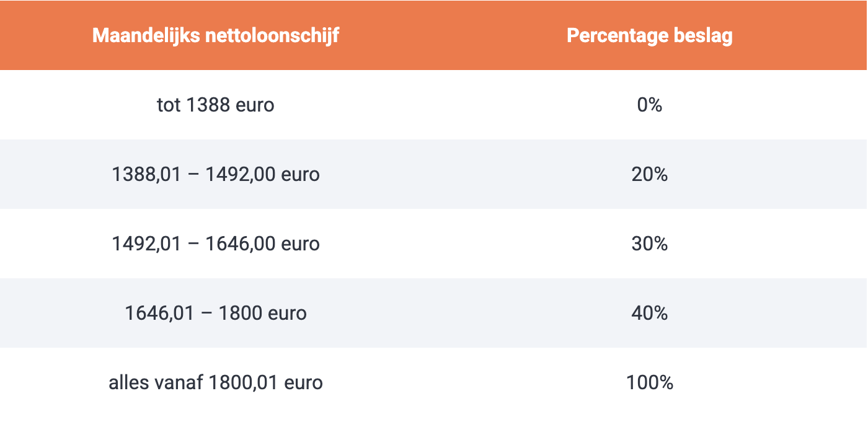Viewport: 868px width, 445px height.
Task: Select the '1646,01 – 1800 euro' cell
Action: 216,313
